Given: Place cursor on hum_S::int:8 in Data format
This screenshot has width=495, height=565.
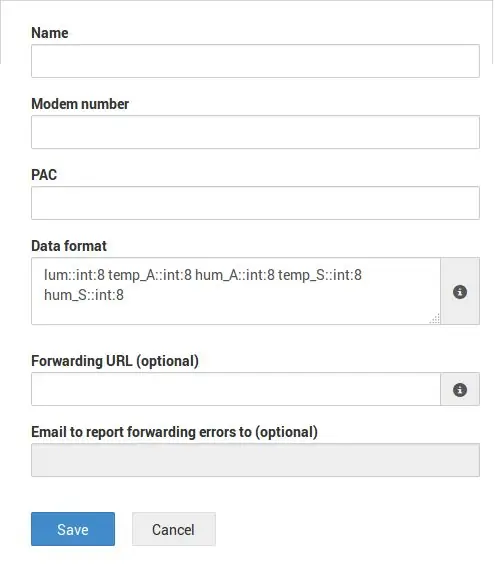Looking at the screenshot, I should coord(84,295).
